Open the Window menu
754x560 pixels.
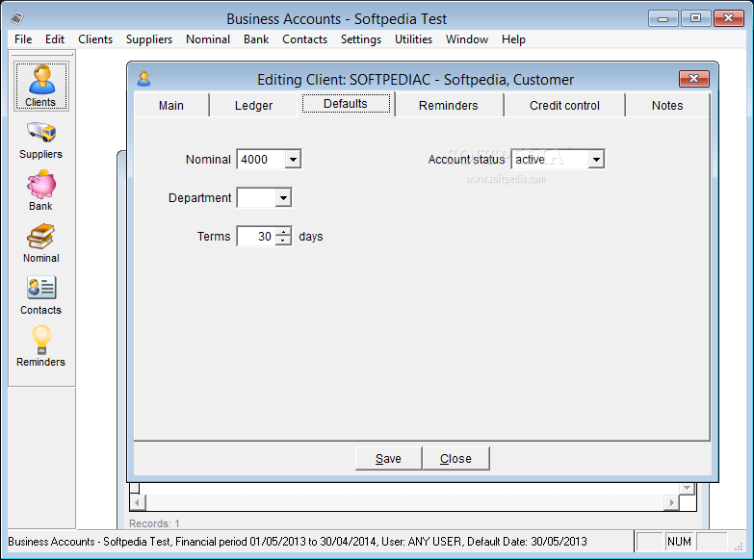[466, 39]
